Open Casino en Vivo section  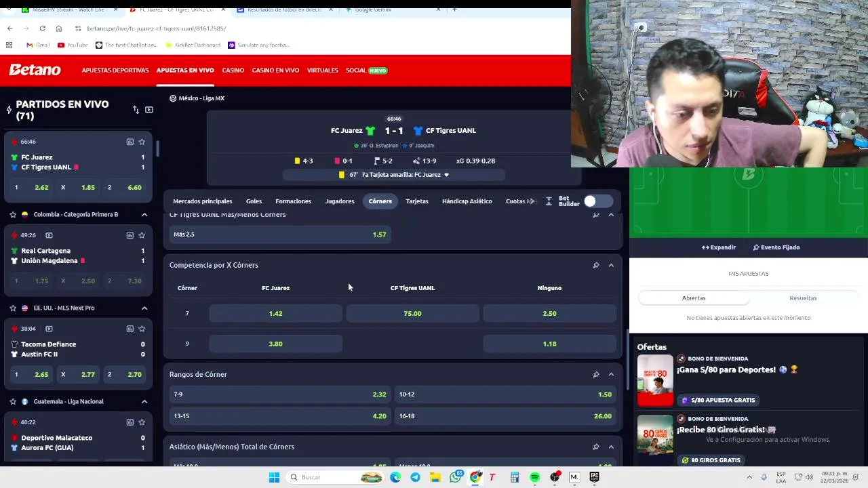pos(275,70)
